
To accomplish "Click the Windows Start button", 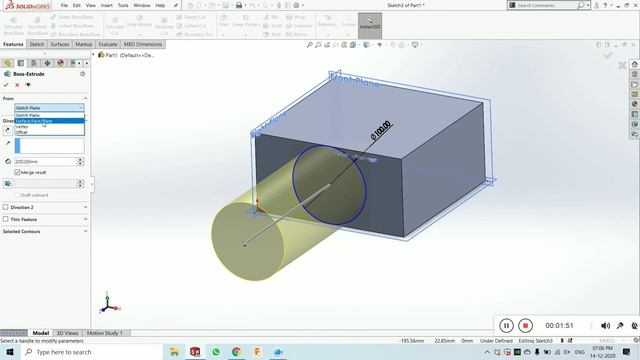I will tap(10, 352).
